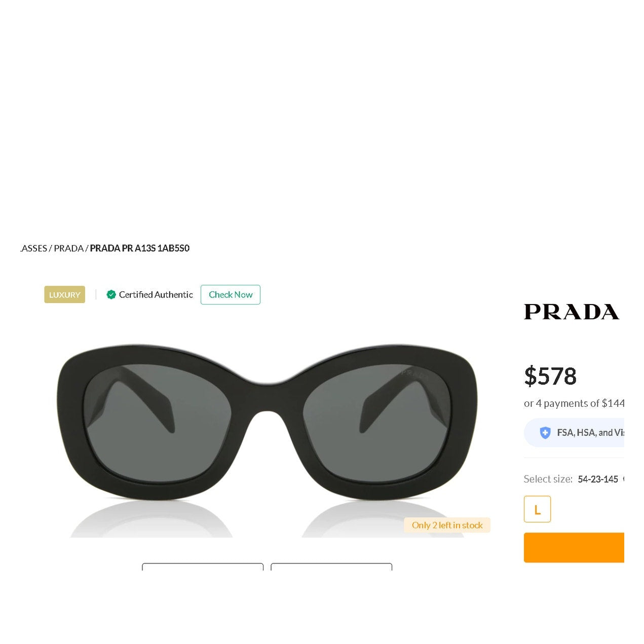Select size L option
Viewport: 644px width, 644px height.
(537, 509)
